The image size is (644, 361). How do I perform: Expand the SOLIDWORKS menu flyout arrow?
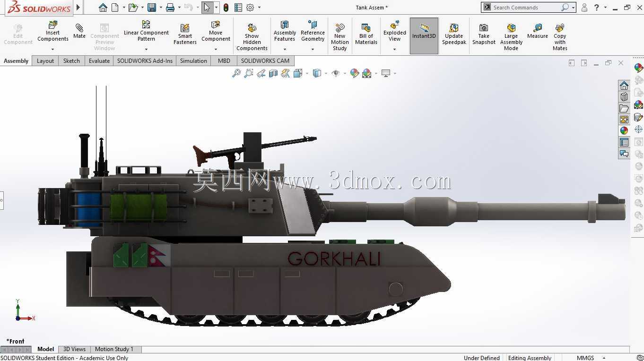pyautogui.click(x=78, y=8)
